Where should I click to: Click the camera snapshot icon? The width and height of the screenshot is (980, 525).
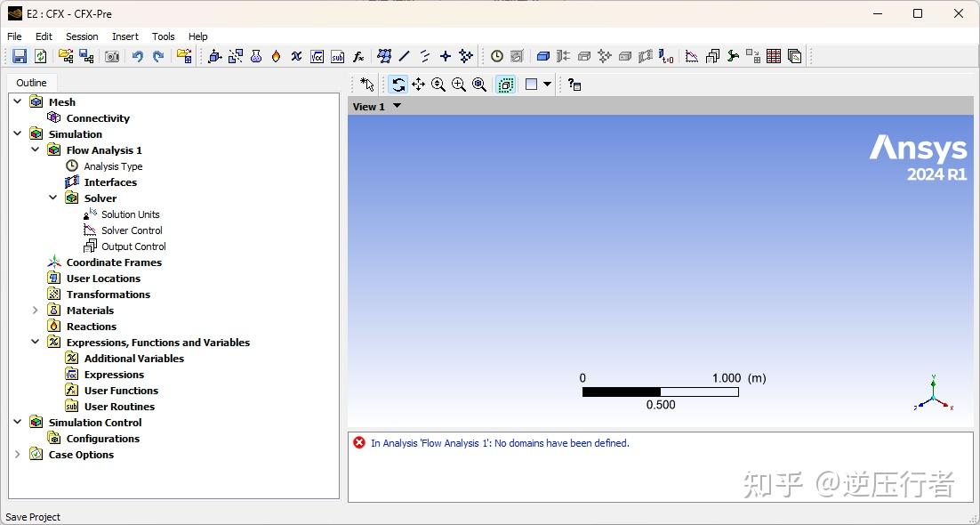(x=111, y=56)
